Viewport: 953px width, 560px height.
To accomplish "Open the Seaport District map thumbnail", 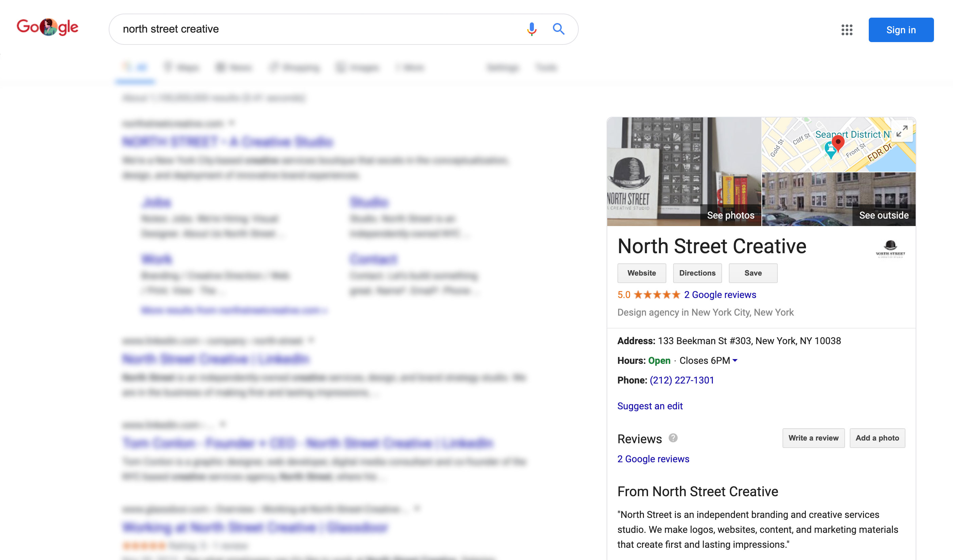I will [839, 145].
